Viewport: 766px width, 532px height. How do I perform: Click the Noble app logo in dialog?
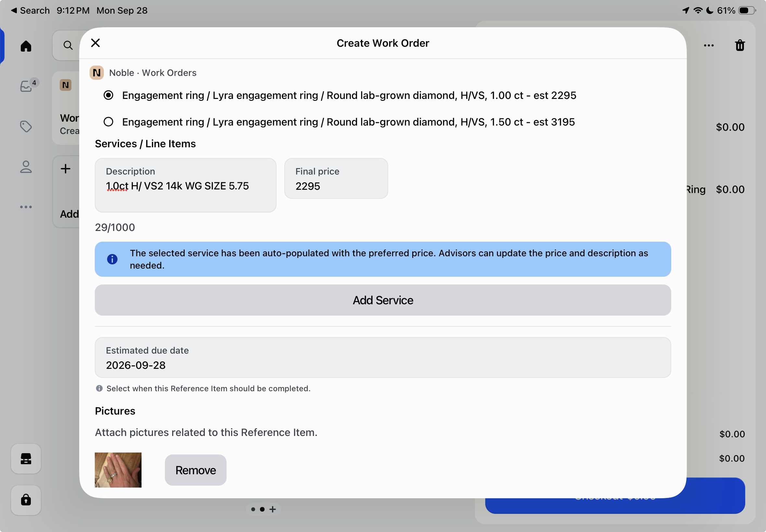pyautogui.click(x=97, y=73)
